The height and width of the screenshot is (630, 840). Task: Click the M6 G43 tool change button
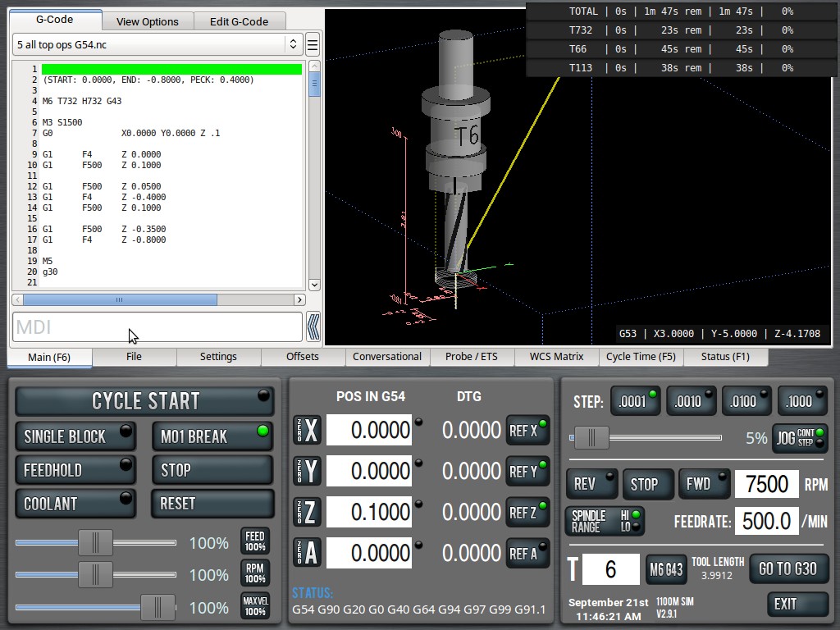point(666,569)
